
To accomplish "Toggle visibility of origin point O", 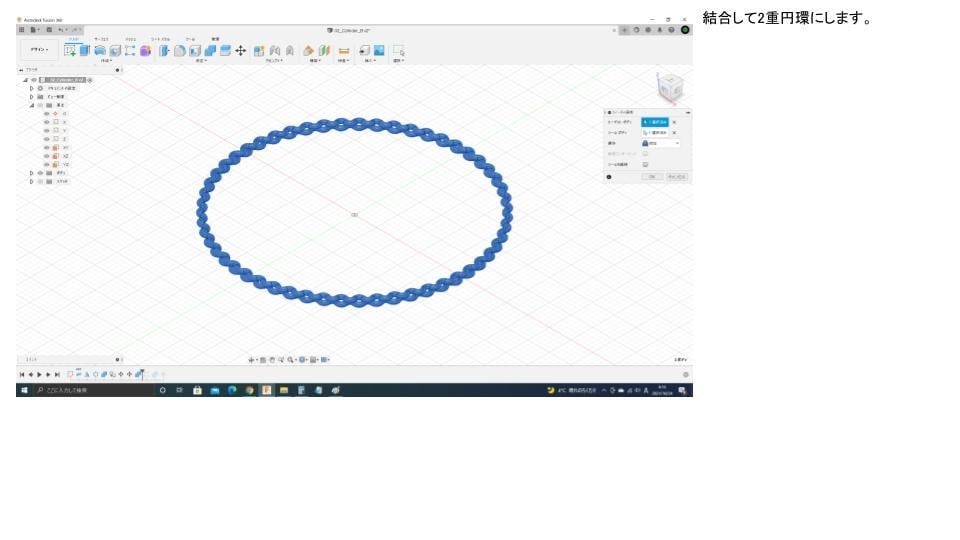I will coord(47,114).
